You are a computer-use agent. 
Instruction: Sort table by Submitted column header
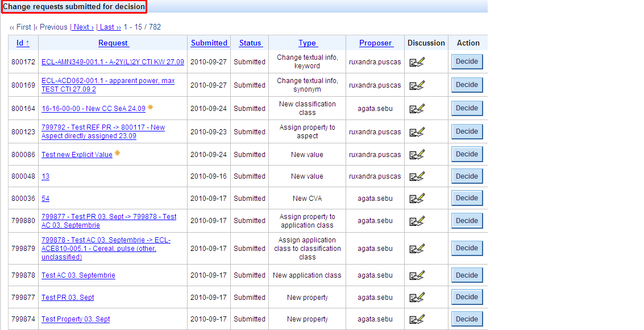[x=209, y=43]
